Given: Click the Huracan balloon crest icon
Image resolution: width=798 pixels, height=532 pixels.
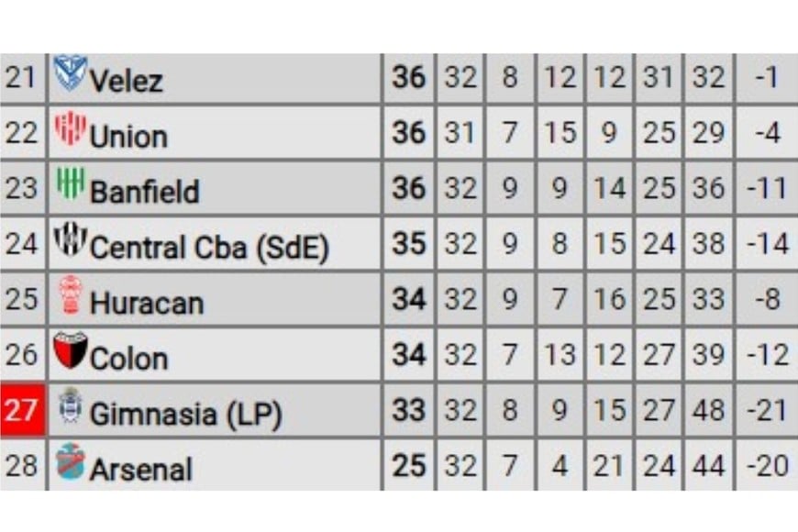Looking at the screenshot, I should [70, 296].
